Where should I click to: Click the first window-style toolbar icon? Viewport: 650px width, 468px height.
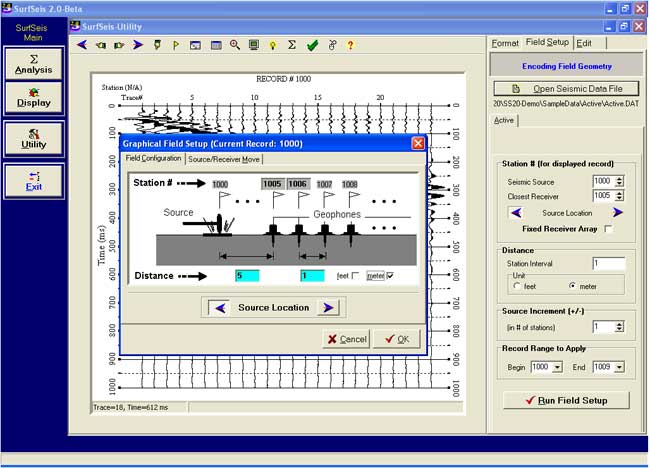click(x=195, y=45)
